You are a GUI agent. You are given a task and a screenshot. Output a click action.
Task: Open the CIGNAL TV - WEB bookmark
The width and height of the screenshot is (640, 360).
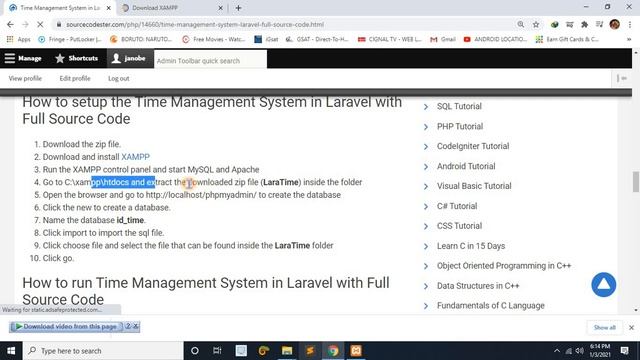pos(390,39)
